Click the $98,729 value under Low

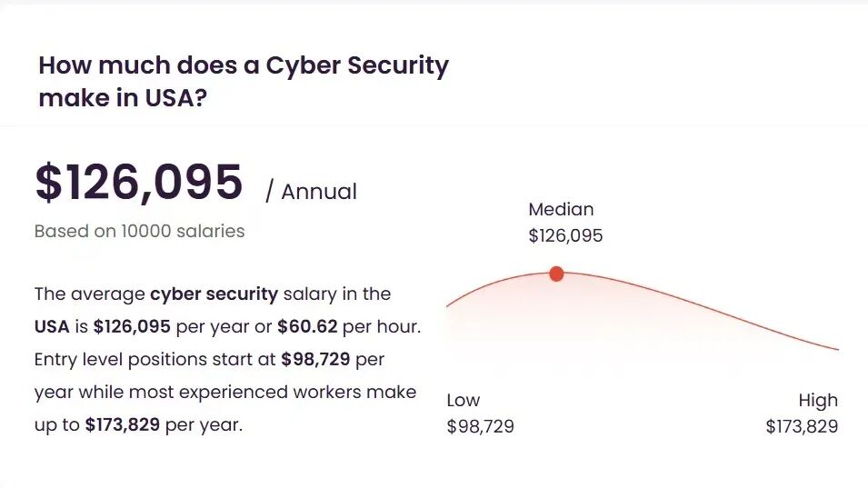click(480, 426)
